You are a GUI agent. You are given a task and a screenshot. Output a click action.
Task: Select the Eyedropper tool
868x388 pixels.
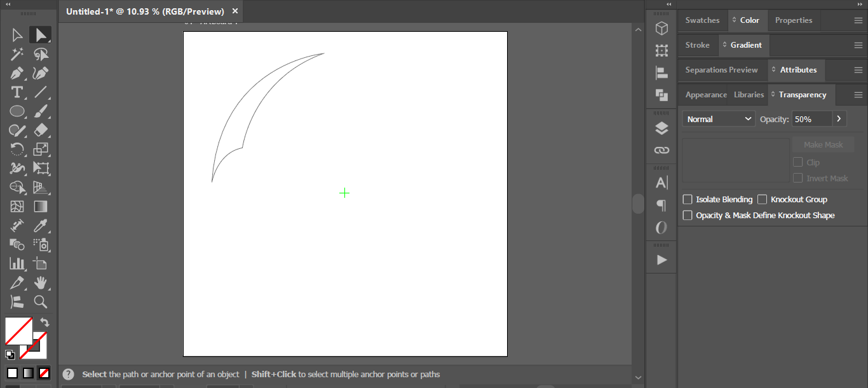coord(41,226)
